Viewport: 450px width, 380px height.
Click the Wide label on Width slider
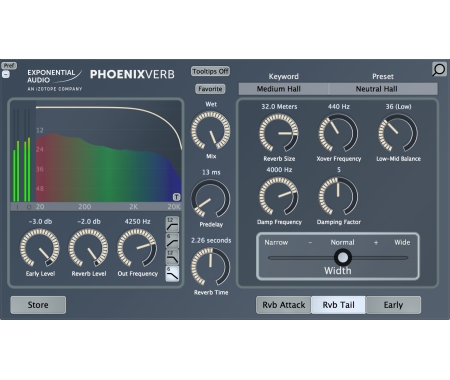tap(402, 243)
